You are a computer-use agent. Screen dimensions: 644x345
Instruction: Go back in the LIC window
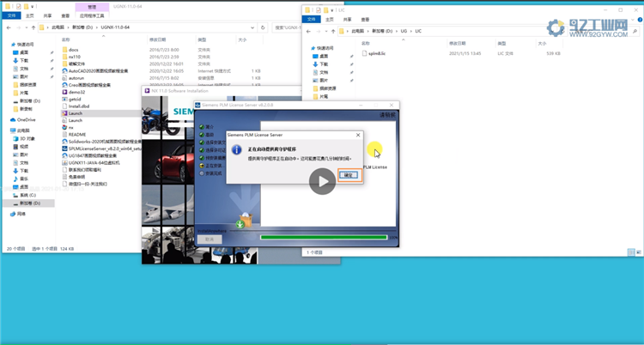point(308,31)
